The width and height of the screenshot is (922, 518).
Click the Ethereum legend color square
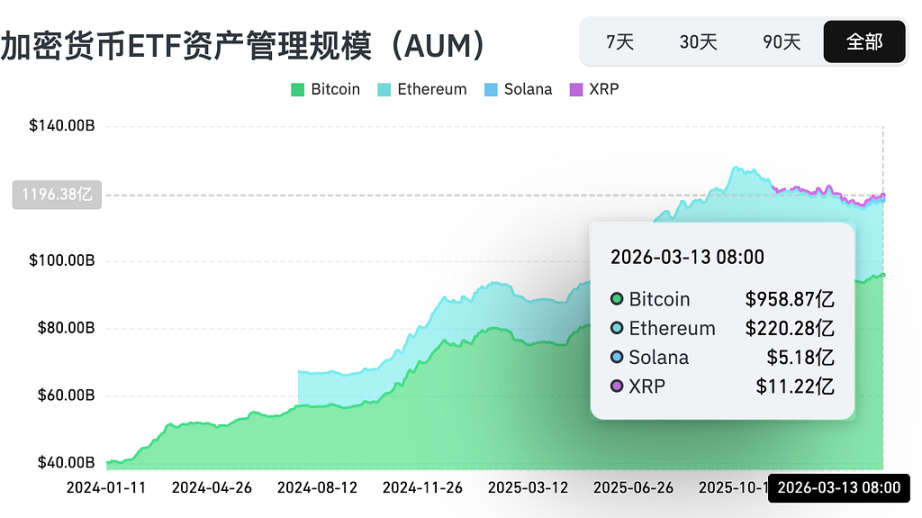(x=384, y=90)
